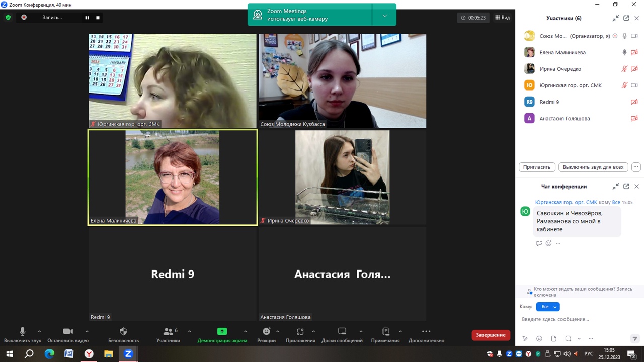
Task: Open Microsoft Edge from taskbar
Action: pos(49,354)
